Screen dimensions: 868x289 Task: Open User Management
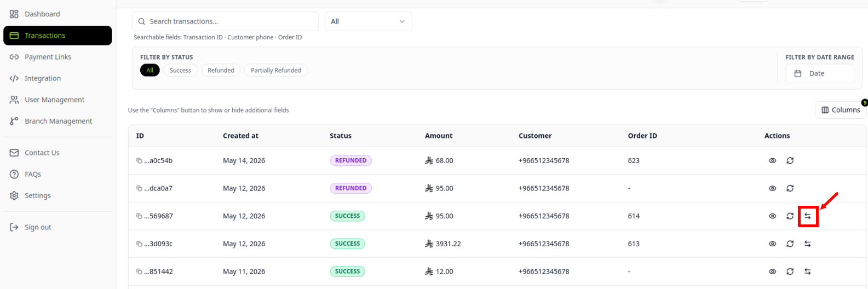pos(58,100)
